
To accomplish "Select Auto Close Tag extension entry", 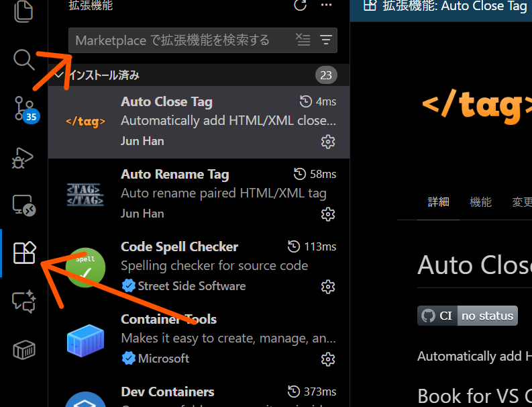I will click(x=199, y=122).
